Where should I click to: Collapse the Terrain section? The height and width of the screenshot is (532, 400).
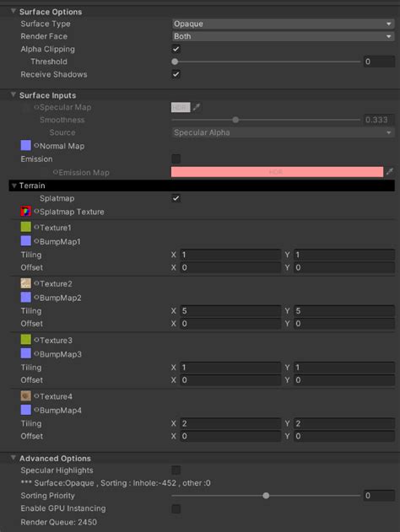14,185
